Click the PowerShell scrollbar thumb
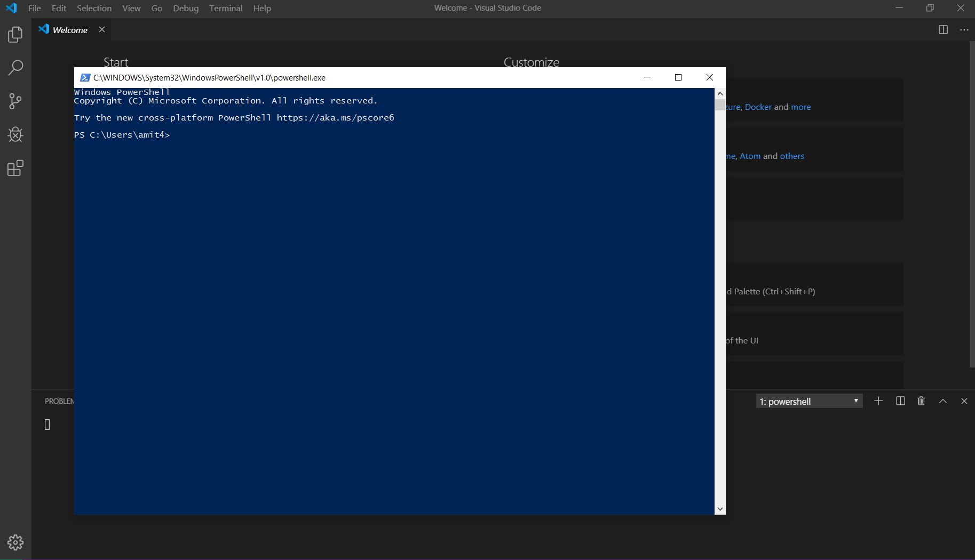Viewport: 975px width, 560px height. 720,105
